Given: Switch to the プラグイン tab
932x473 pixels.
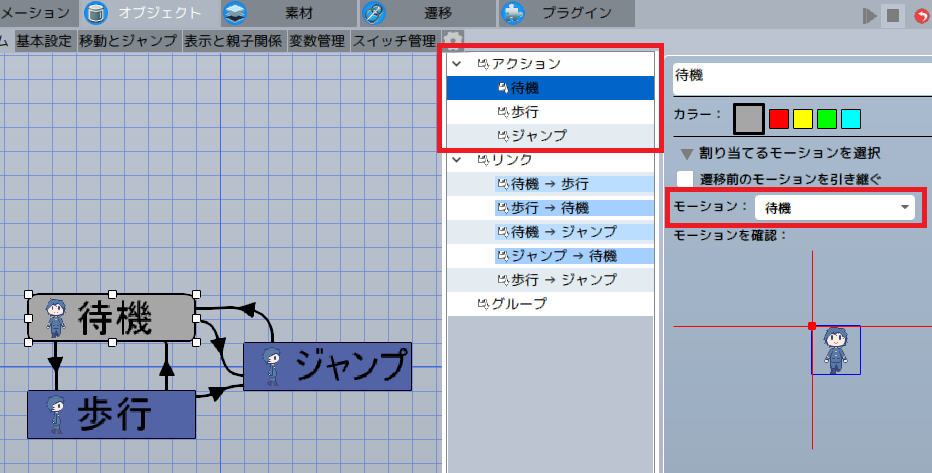Looking at the screenshot, I should [566, 13].
